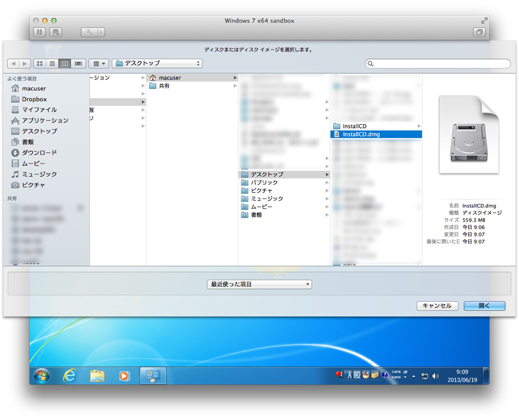Expand the ミュージック column row arrow

click(327, 199)
